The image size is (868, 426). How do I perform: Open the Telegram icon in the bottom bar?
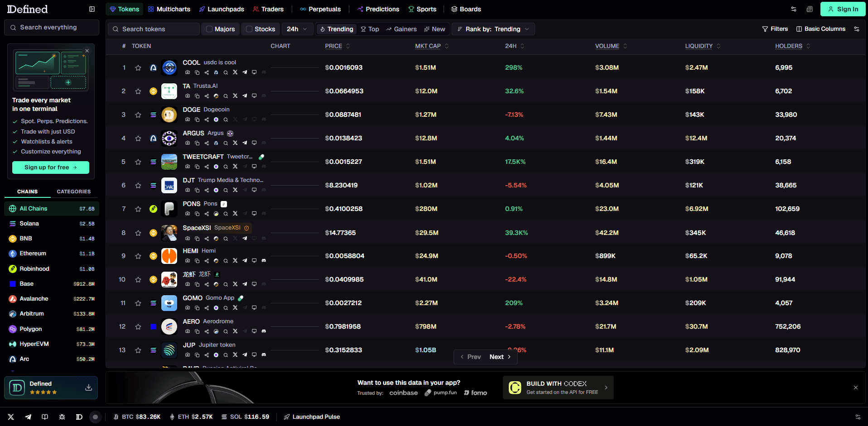[x=28, y=417]
